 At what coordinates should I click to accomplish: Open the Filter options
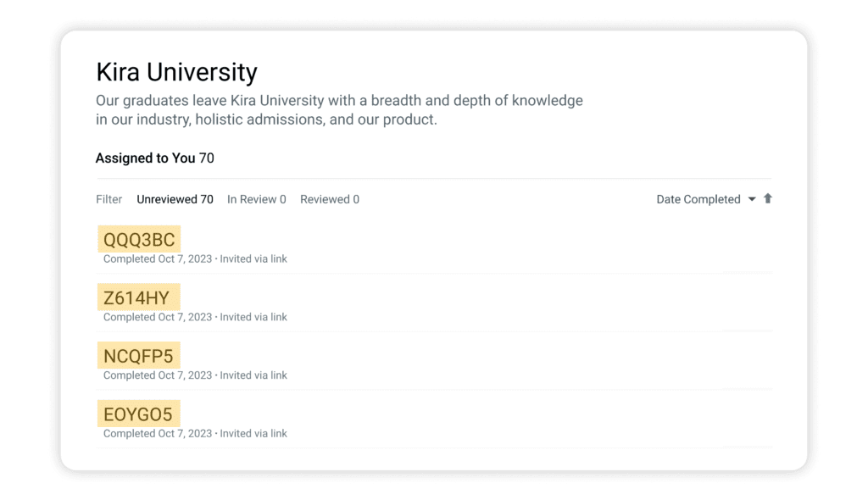108,198
